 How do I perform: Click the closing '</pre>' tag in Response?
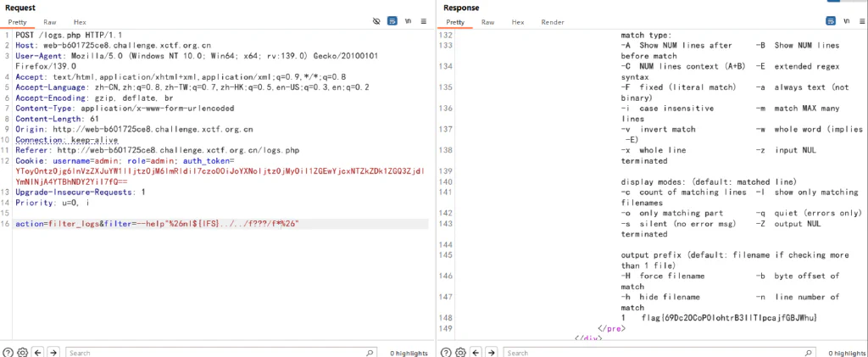coord(612,328)
